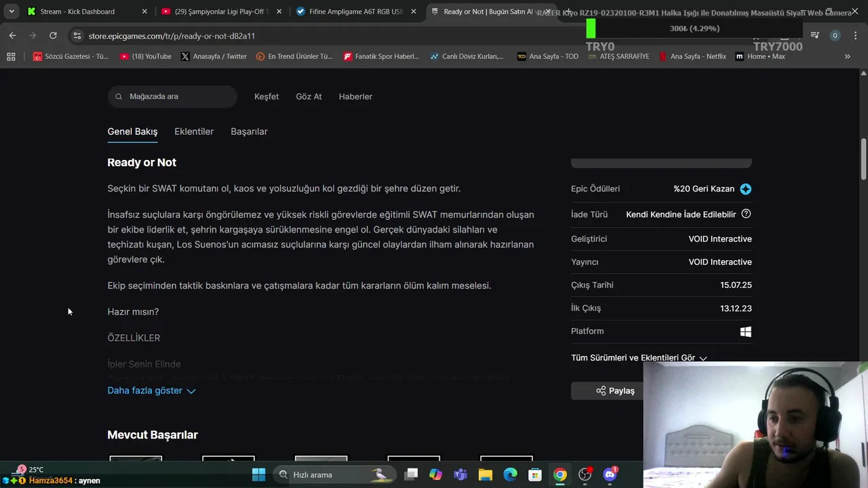
Task: Close the Stream - Kick Dashboard tab
Action: tap(144, 12)
